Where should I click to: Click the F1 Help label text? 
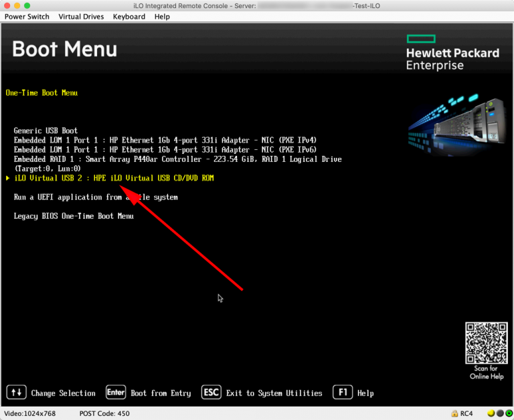pyautogui.click(x=365, y=393)
